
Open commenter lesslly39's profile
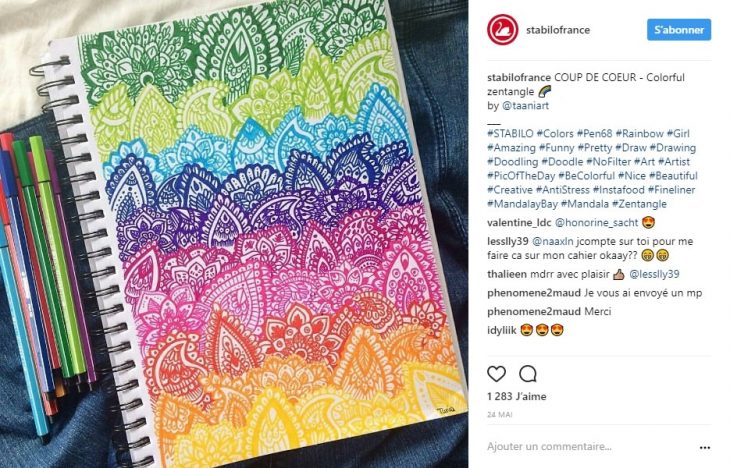[x=507, y=241]
